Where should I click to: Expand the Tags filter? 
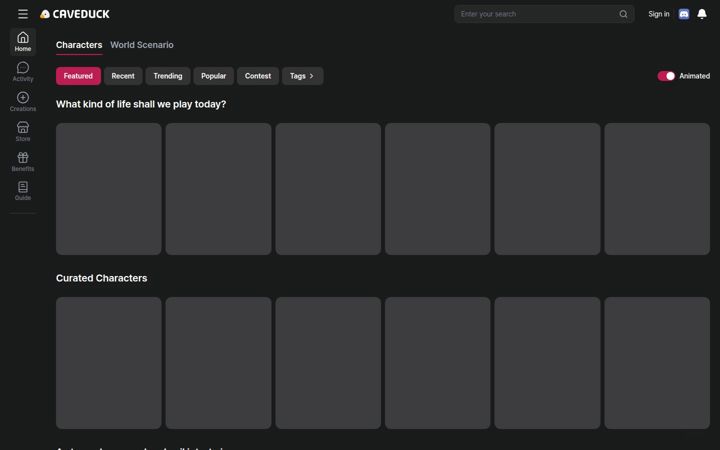302,76
